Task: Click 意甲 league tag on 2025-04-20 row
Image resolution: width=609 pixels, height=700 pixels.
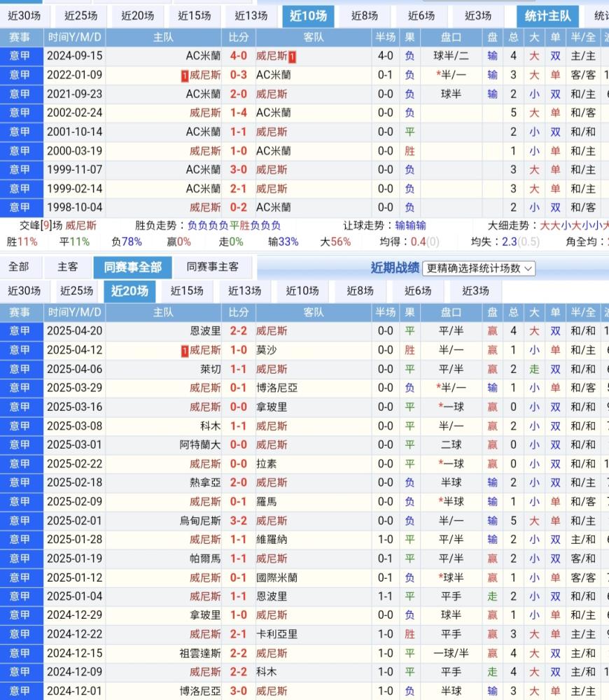Action: 20,331
